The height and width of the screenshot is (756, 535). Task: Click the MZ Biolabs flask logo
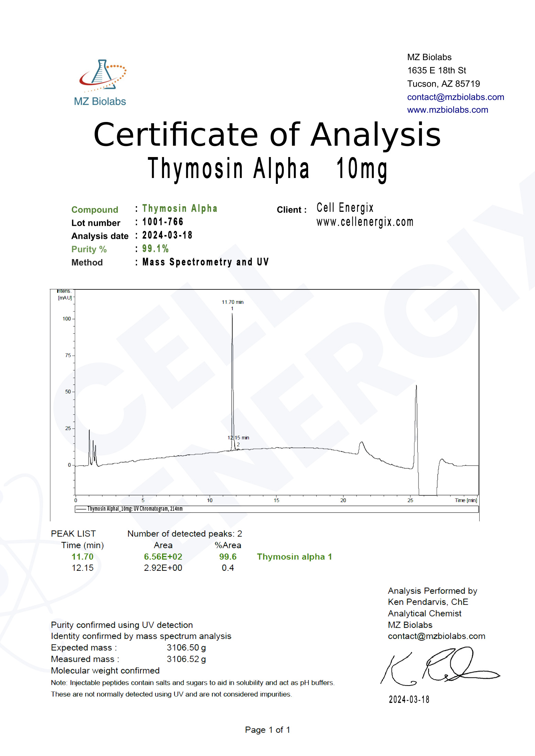(x=100, y=82)
